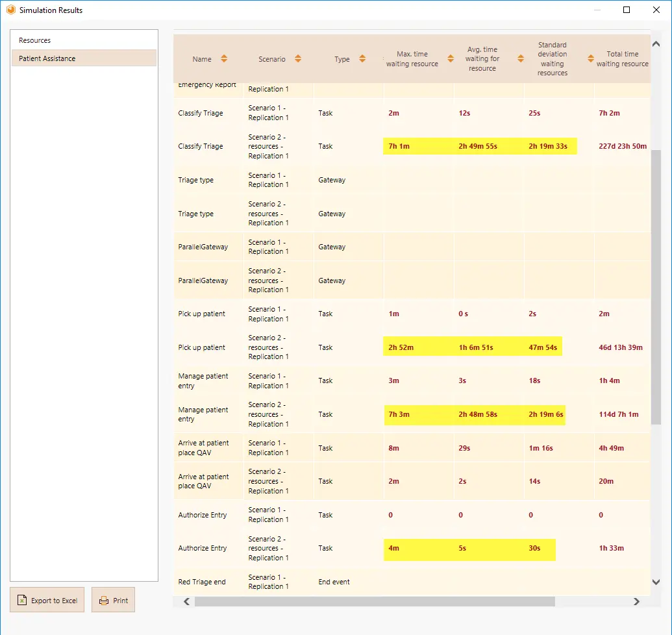
Task: Open the Resources results section
Action: point(84,40)
